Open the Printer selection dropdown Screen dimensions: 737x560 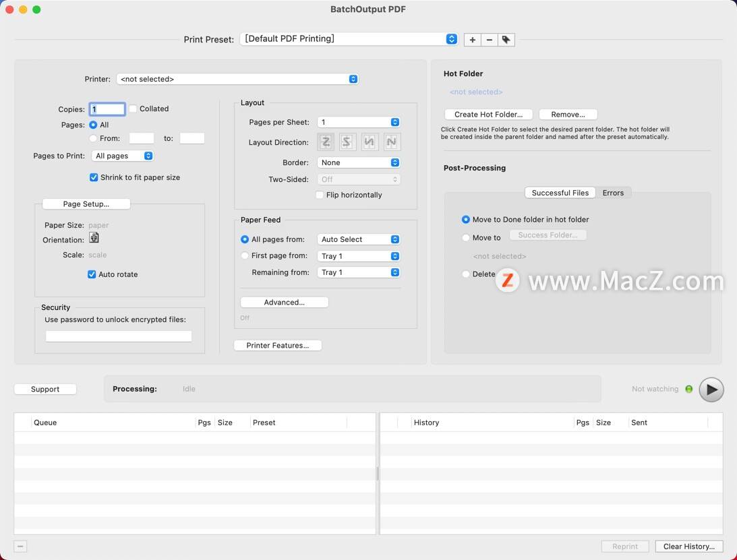click(237, 80)
